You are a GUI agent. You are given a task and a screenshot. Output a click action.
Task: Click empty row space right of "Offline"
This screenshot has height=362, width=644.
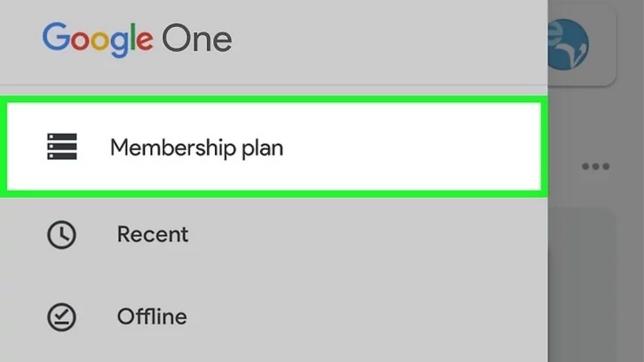click(365, 317)
